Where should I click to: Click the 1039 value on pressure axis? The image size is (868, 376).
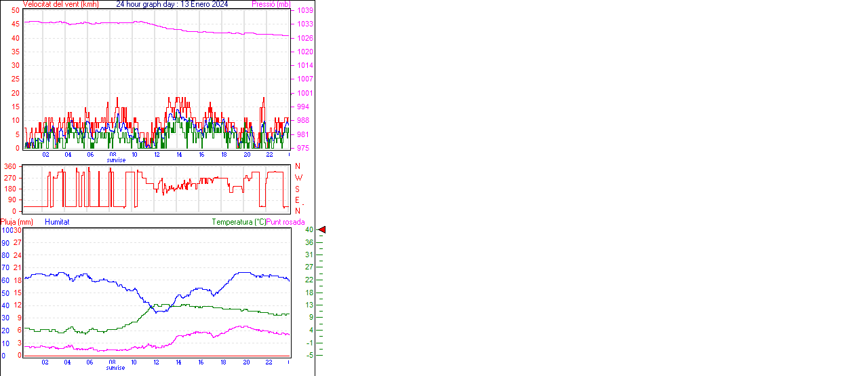tap(304, 11)
